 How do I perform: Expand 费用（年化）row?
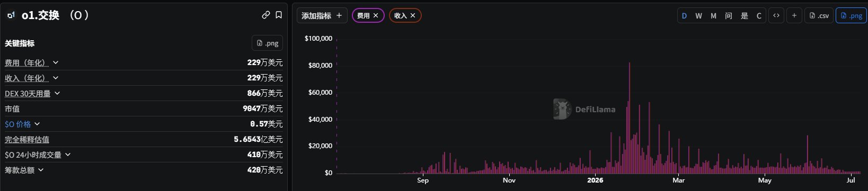click(56, 62)
